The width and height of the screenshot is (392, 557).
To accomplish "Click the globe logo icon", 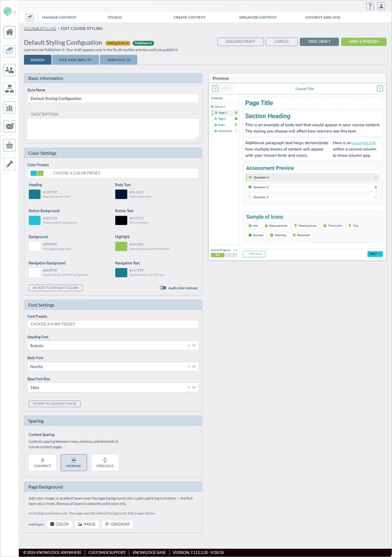I will 7,11.
